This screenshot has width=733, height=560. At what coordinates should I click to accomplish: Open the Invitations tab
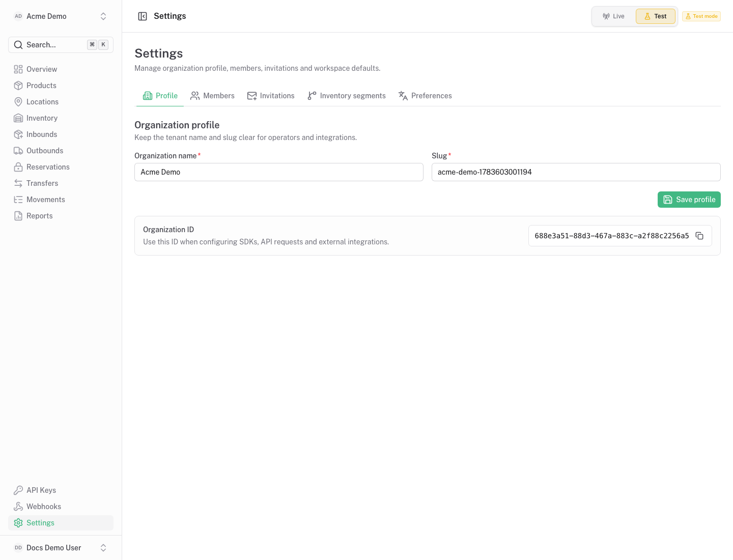coord(271,96)
